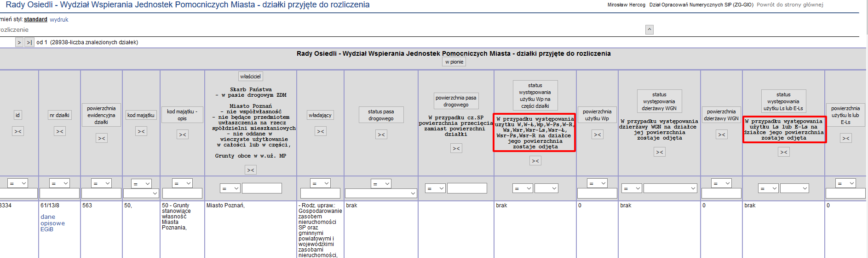Open status pasa drogowego value dropdown
Screen dimensions: 868x258
[x=381, y=193]
